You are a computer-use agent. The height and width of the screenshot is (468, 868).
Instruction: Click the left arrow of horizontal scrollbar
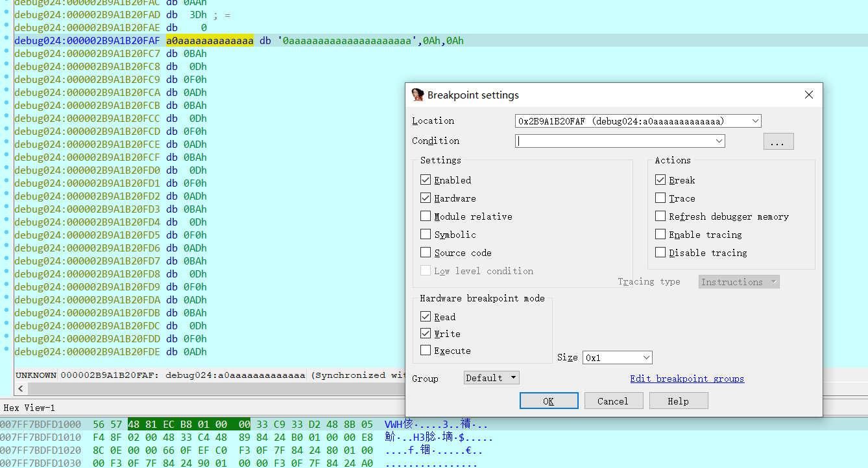(x=21, y=388)
